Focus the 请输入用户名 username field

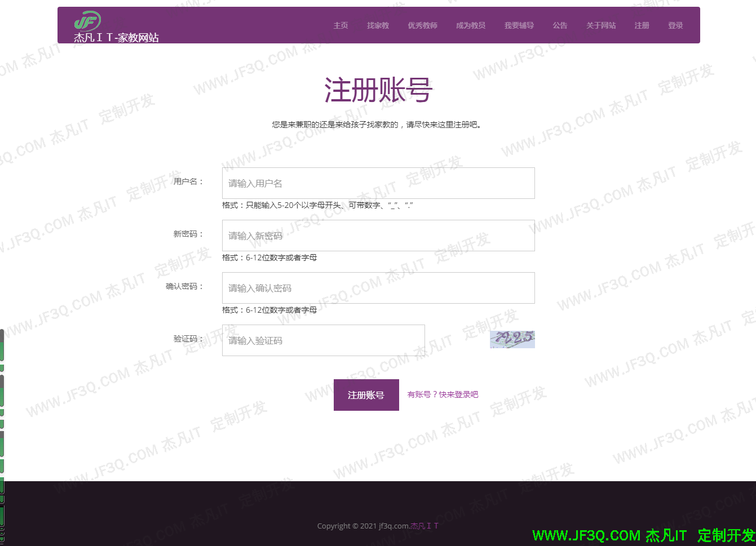coord(378,183)
